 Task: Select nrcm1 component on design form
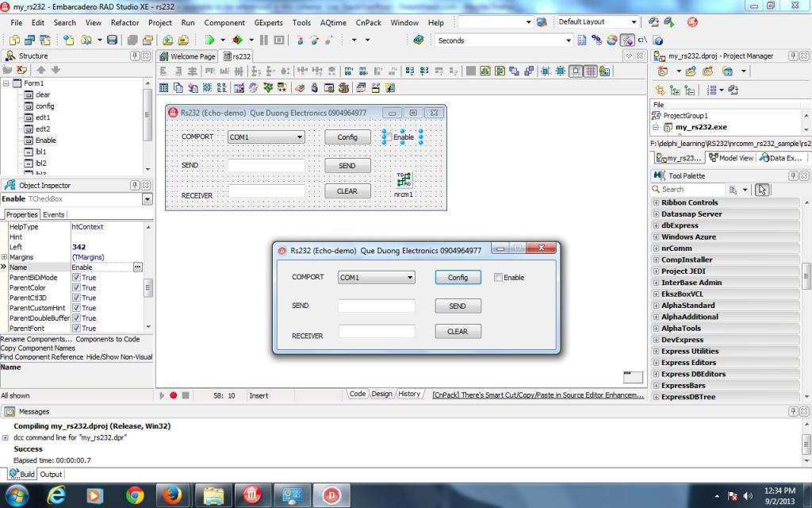coord(404,180)
